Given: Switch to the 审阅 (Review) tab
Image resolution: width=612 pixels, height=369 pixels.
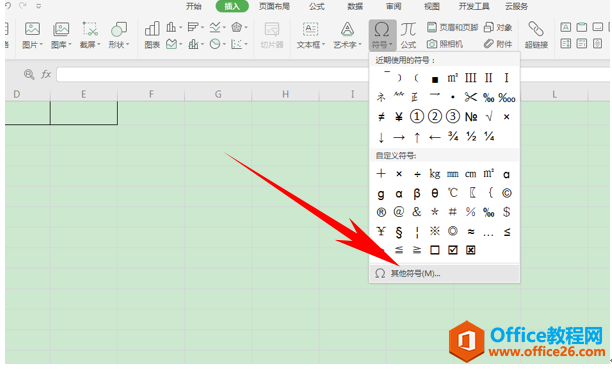Looking at the screenshot, I should point(393,6).
